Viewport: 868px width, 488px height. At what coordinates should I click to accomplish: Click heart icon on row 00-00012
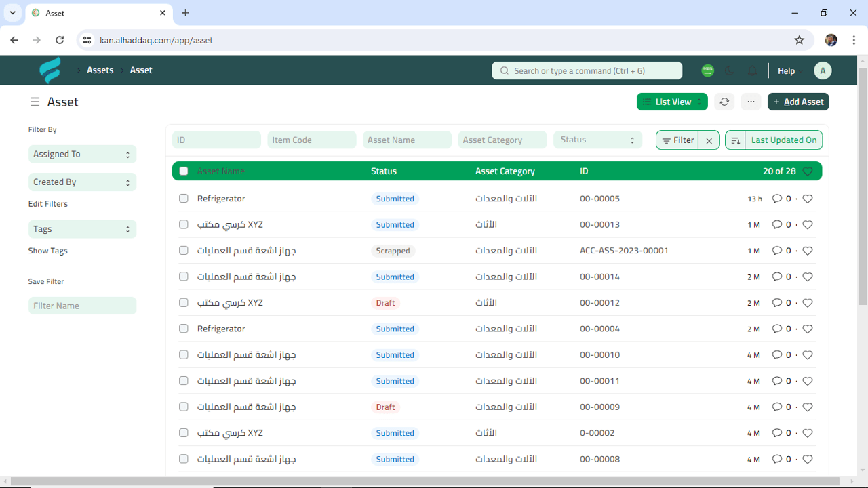[807, 303]
